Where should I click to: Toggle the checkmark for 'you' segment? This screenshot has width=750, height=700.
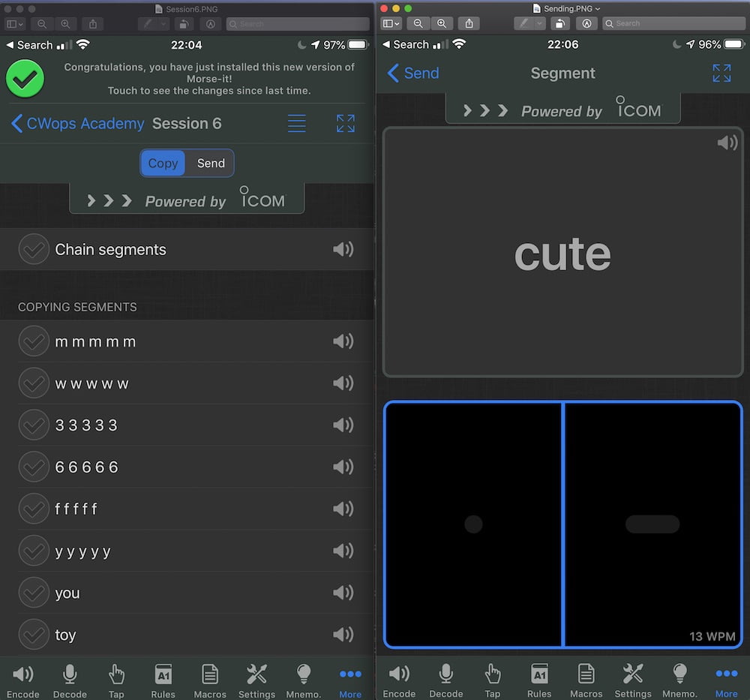(x=33, y=593)
